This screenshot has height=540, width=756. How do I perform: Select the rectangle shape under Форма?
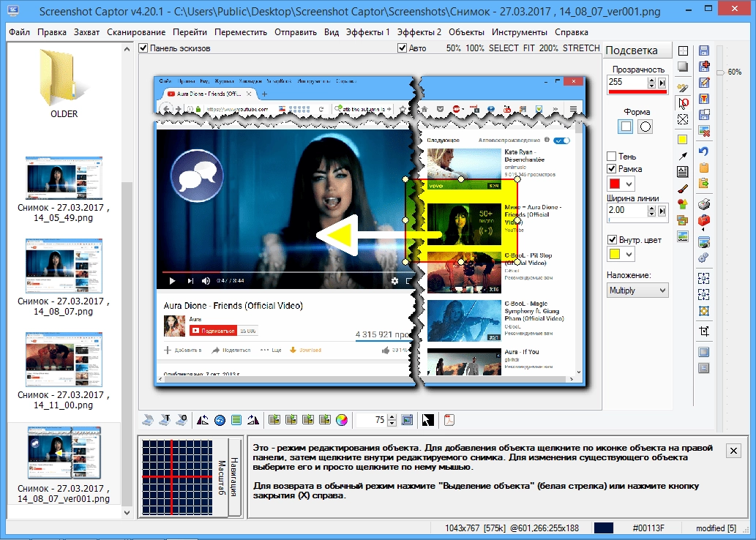point(626,127)
